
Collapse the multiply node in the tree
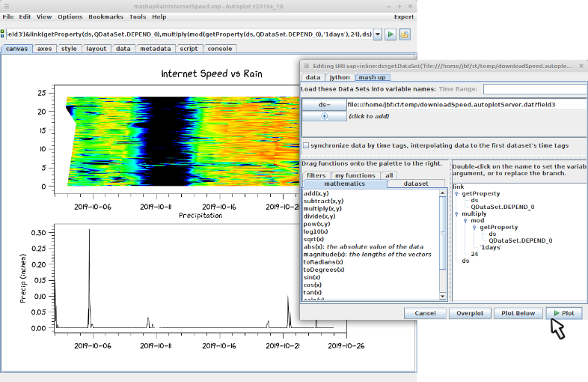456,213
